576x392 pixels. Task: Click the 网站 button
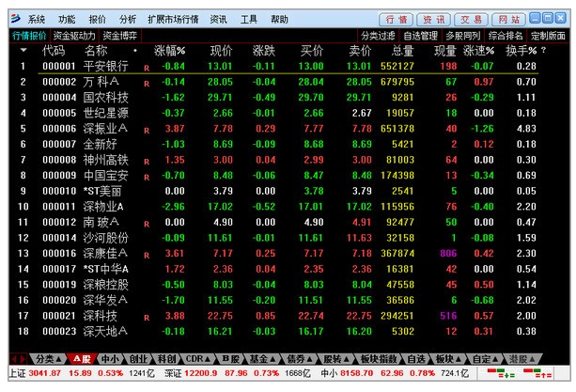508,19
